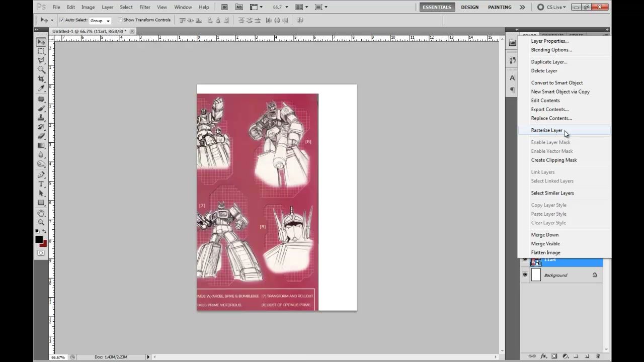Screen dimensions: 644x362
Task: Choose Duplicate Layer from context menu
Action: click(x=549, y=62)
